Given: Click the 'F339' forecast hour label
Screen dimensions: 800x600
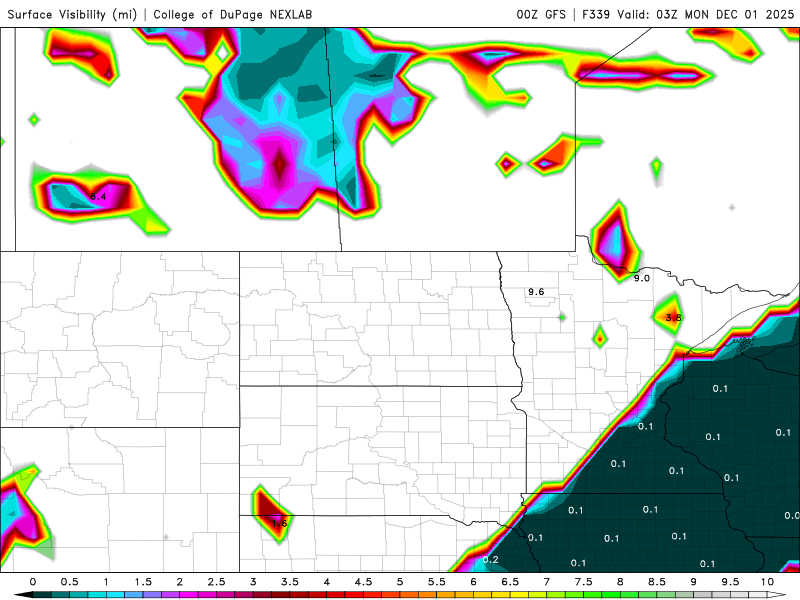Looking at the screenshot, I should pyautogui.click(x=596, y=14).
